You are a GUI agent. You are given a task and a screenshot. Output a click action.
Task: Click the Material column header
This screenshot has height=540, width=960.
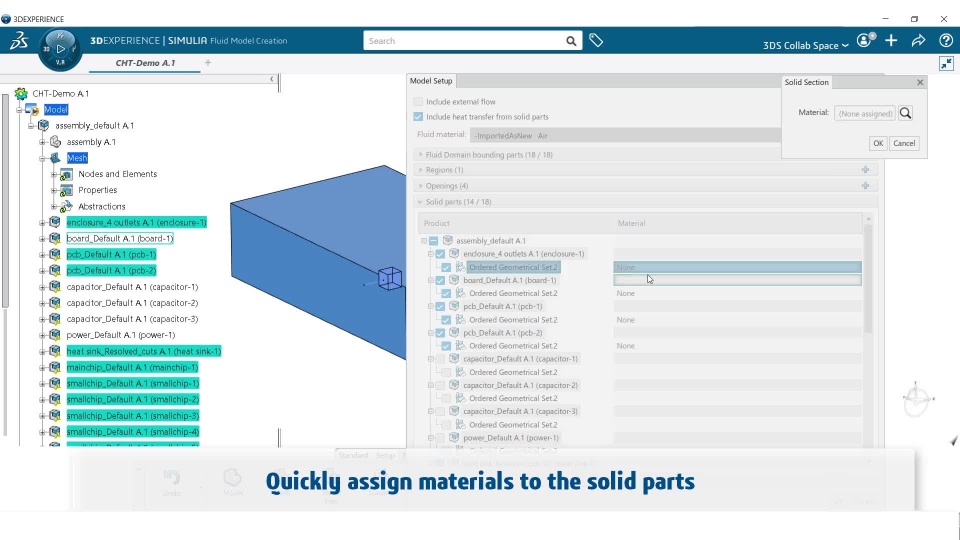[x=737, y=223]
